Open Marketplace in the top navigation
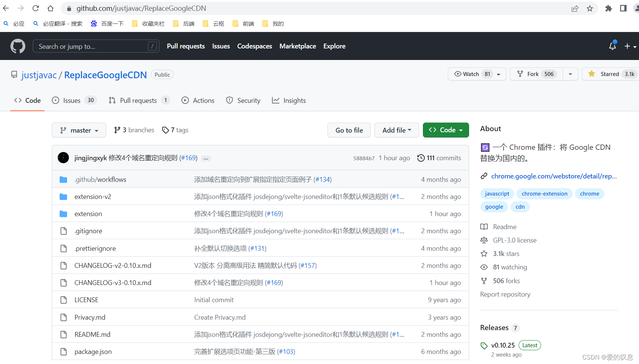This screenshot has height=364, width=639. point(298,46)
